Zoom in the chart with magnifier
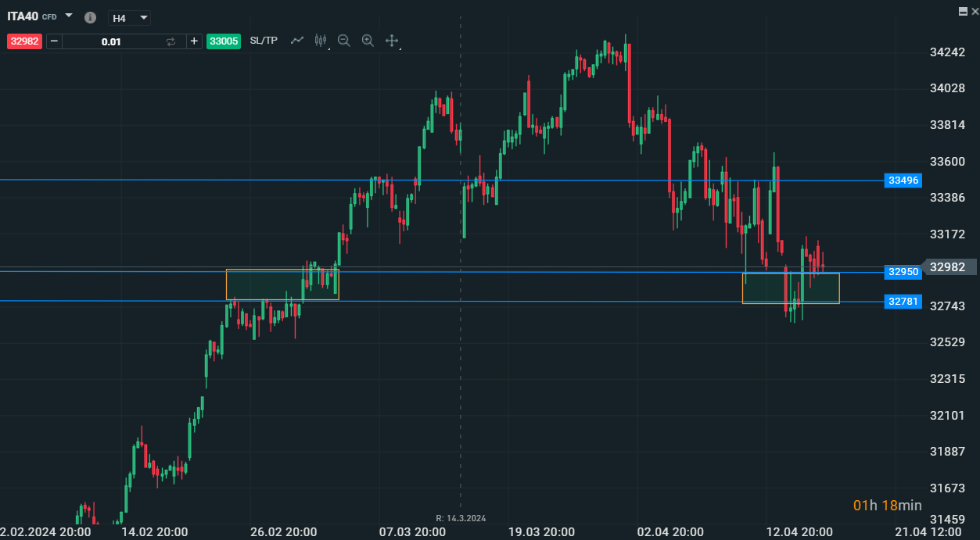 click(x=368, y=41)
